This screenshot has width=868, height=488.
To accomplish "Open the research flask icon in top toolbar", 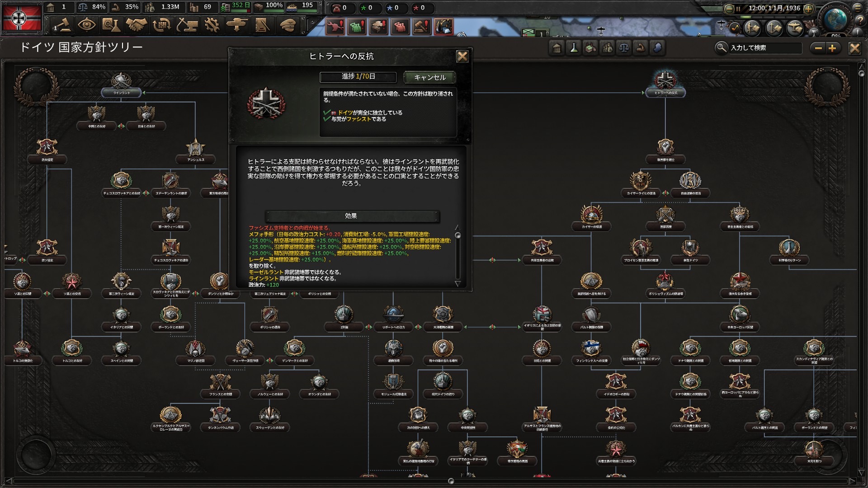I will click(111, 25).
